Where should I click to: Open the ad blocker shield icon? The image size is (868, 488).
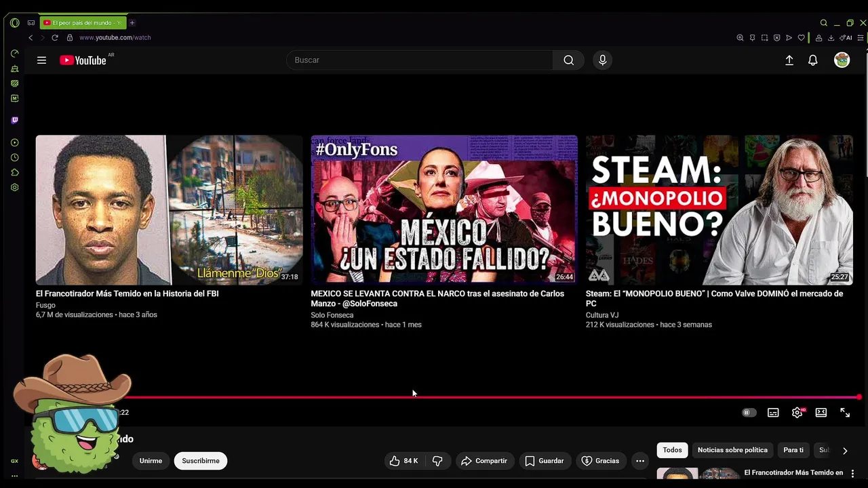pyautogui.click(x=776, y=37)
